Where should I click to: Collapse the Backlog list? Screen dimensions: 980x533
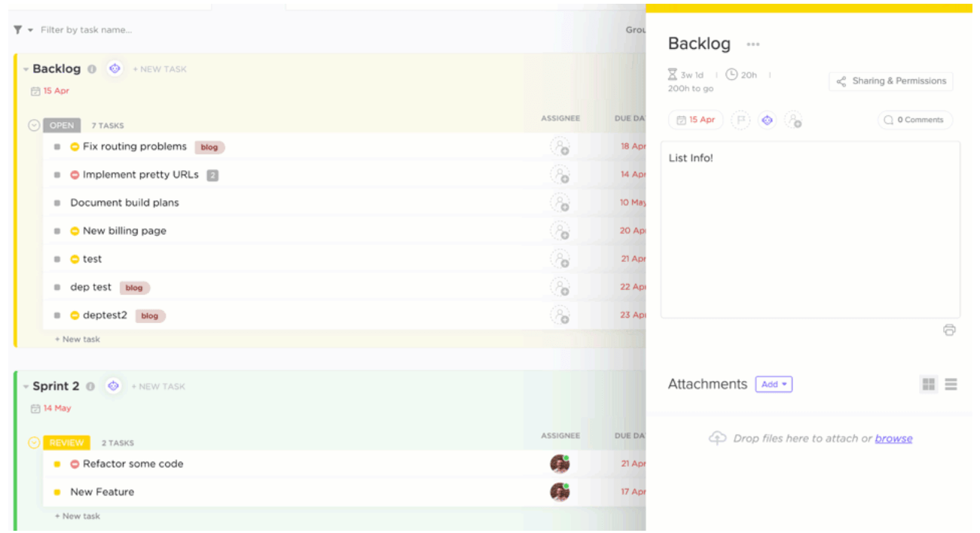coord(26,69)
